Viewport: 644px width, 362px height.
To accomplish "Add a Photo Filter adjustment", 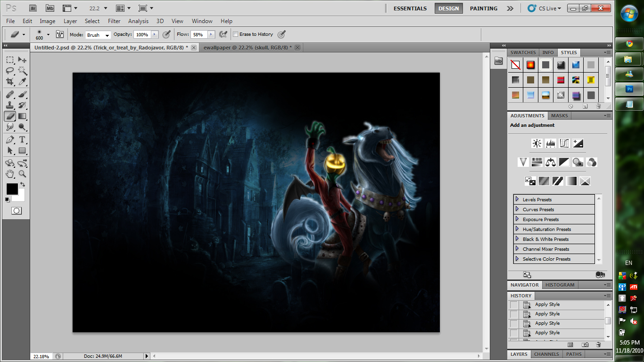I will pos(578,162).
